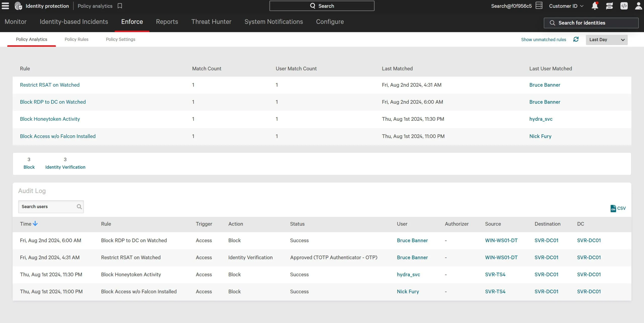Switch to Policy Rules sub-tab

pyautogui.click(x=76, y=39)
